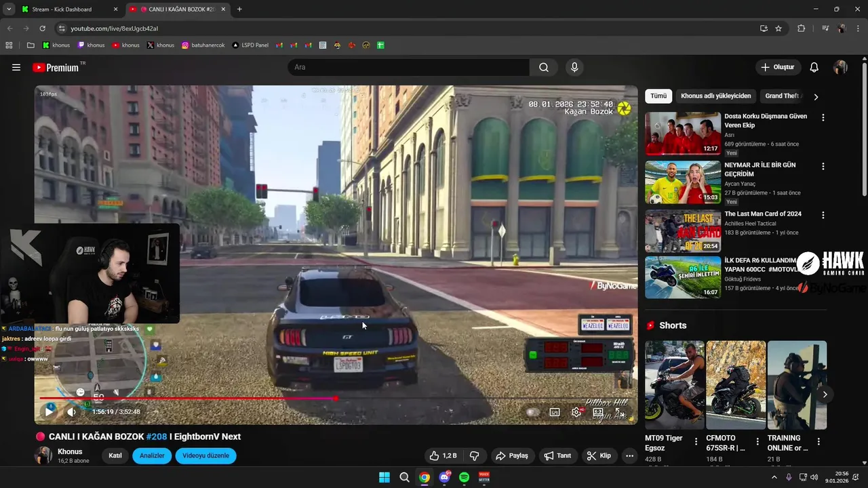Open options for TRAINING ONLINE short
Image resolution: width=868 pixels, height=488 pixels.
click(x=818, y=441)
